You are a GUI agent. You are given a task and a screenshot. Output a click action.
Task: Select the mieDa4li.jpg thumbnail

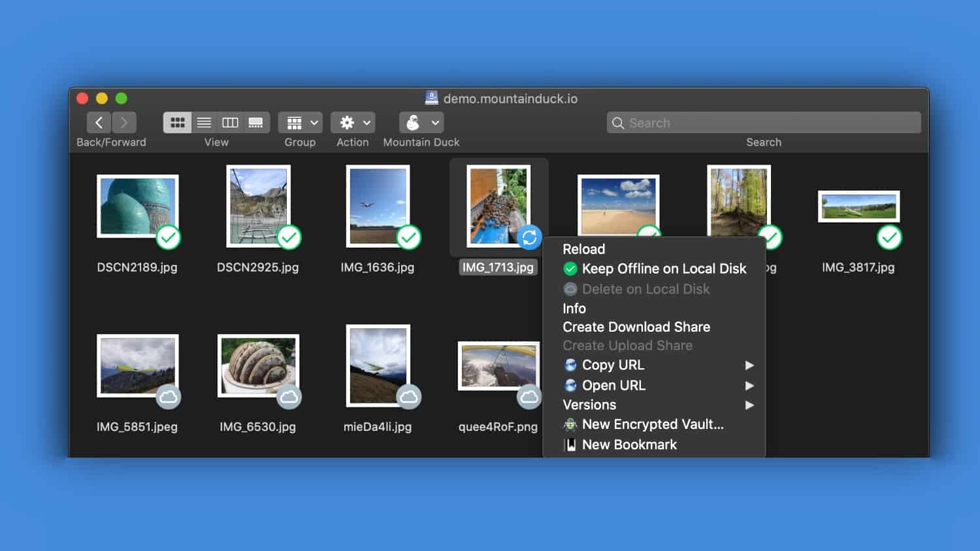tap(378, 366)
